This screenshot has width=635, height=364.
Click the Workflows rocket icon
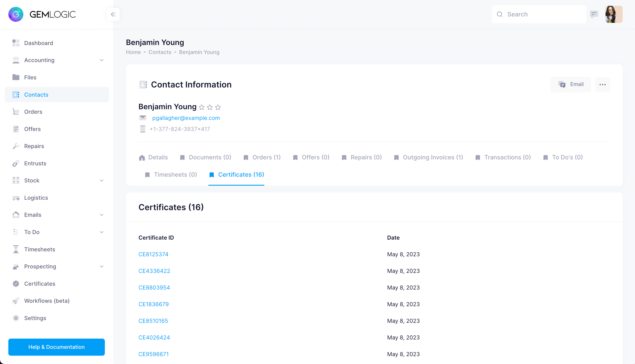coord(16,301)
